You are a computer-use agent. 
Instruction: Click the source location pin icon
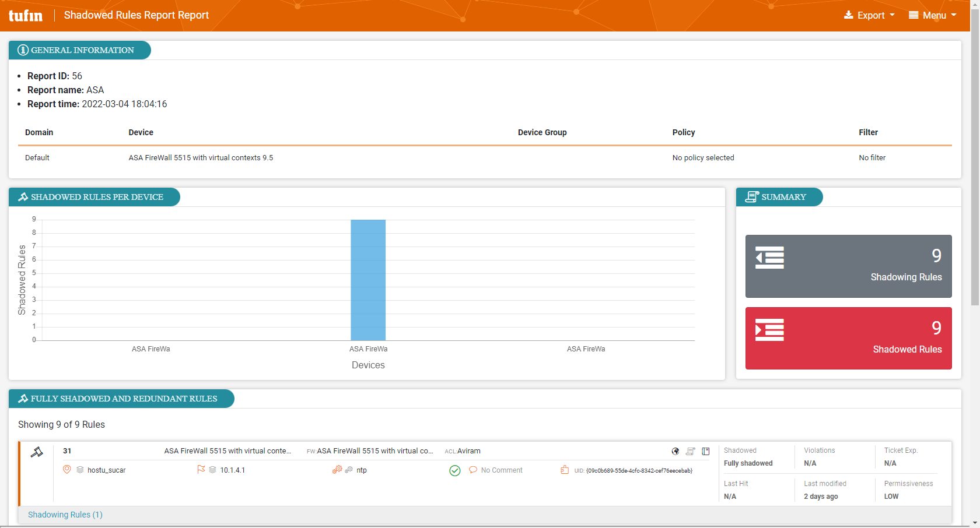point(67,470)
